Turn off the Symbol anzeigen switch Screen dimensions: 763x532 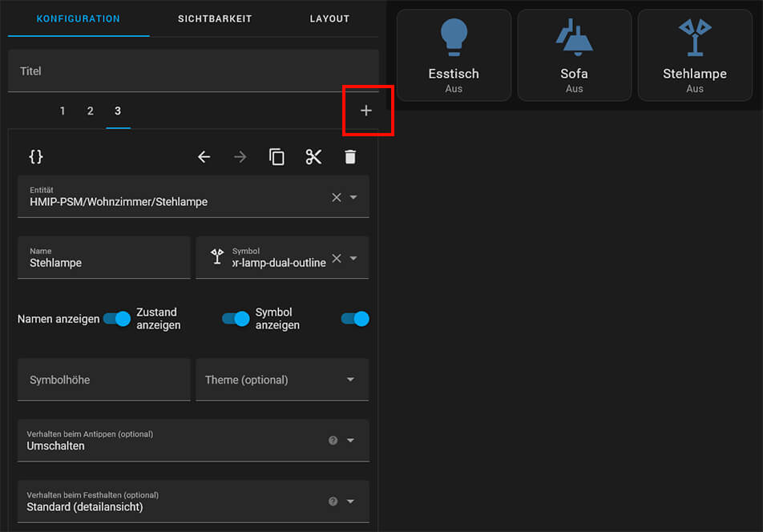(355, 319)
